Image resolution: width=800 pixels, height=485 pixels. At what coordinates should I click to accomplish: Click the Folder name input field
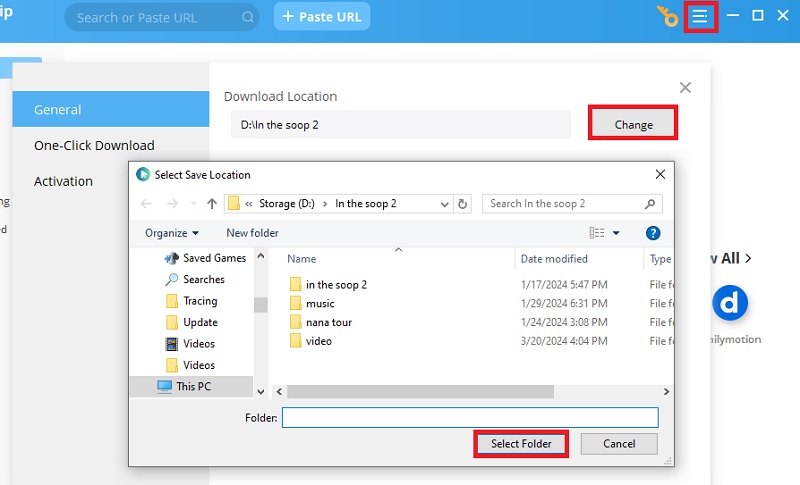tap(470, 417)
